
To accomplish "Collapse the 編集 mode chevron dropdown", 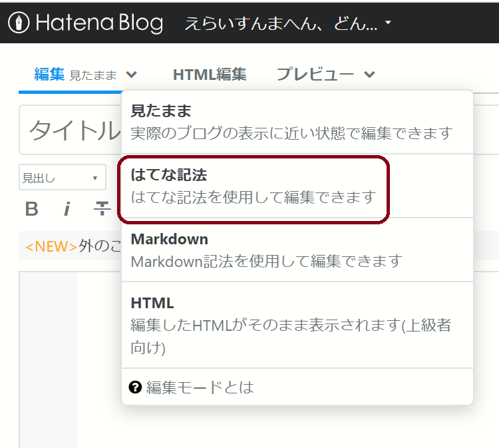I will [x=132, y=75].
